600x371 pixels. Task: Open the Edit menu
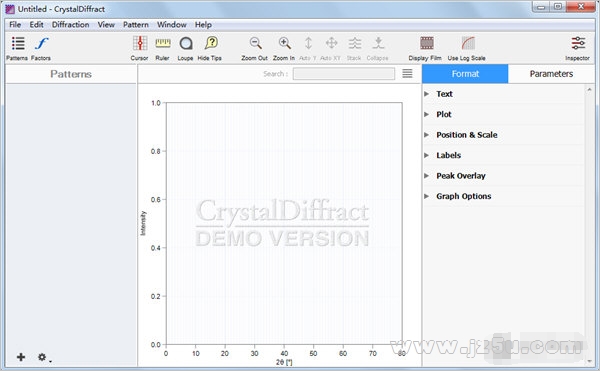pos(36,25)
